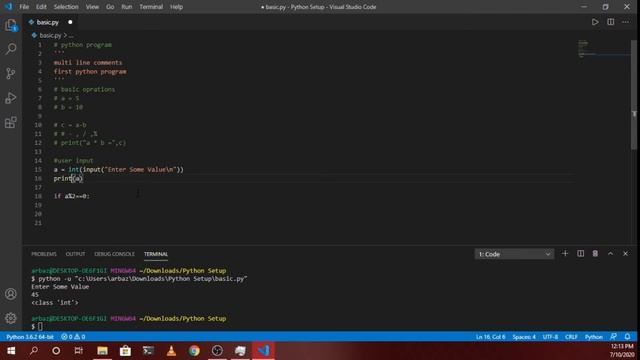This screenshot has width=640, height=360.
Task: Change file encoding UTF-8
Action: [x=550, y=337]
